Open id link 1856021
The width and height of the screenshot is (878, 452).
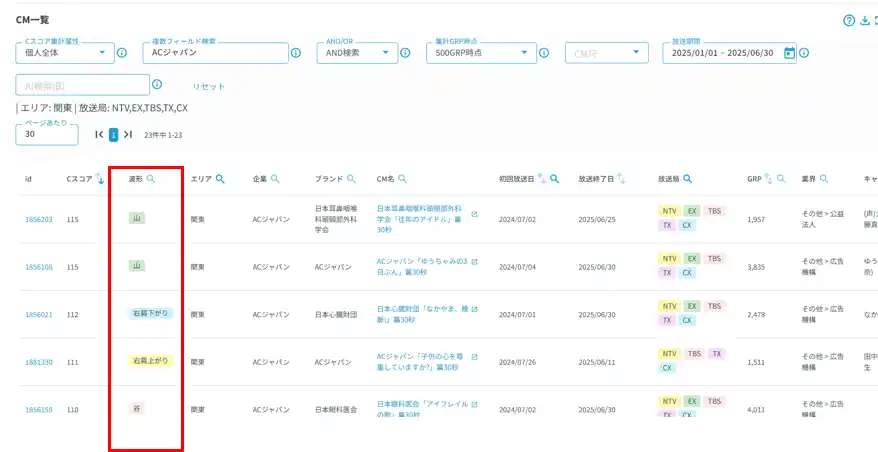click(39, 314)
